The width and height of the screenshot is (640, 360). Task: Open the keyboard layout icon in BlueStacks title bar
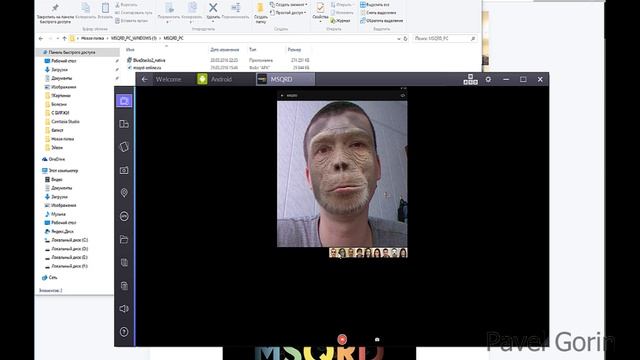pyautogui.click(x=470, y=79)
